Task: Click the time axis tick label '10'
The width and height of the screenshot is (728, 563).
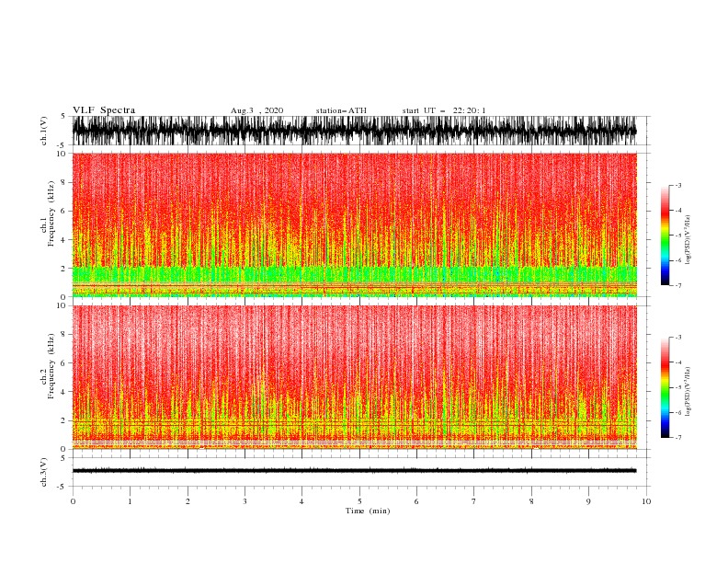Action: click(646, 501)
